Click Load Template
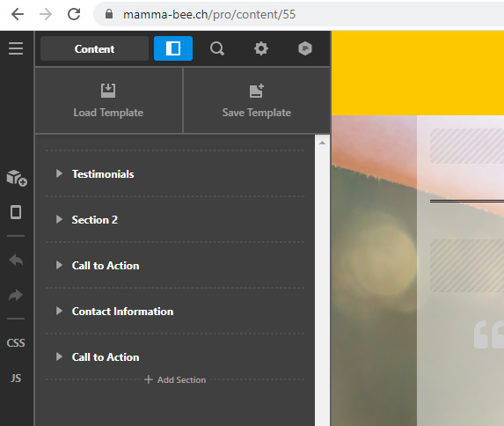 (108, 100)
